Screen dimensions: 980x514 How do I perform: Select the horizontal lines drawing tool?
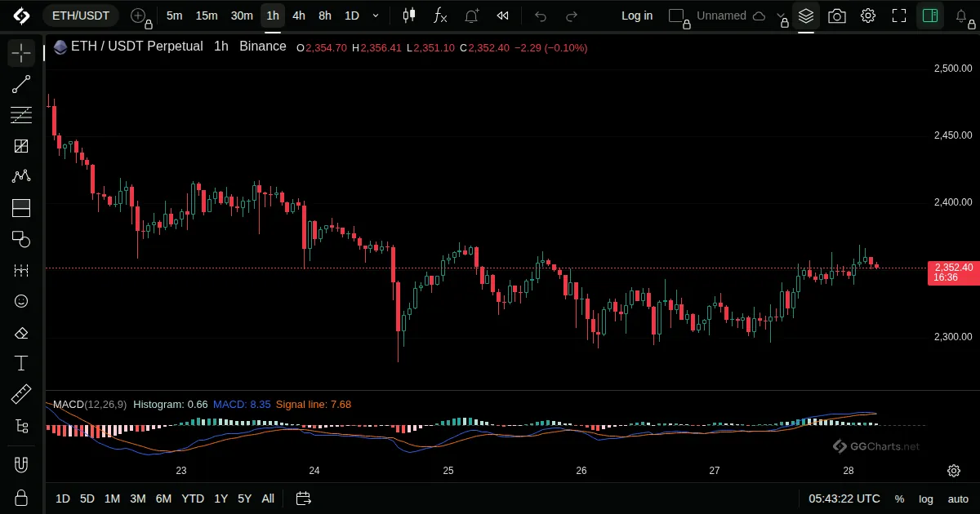[21, 115]
